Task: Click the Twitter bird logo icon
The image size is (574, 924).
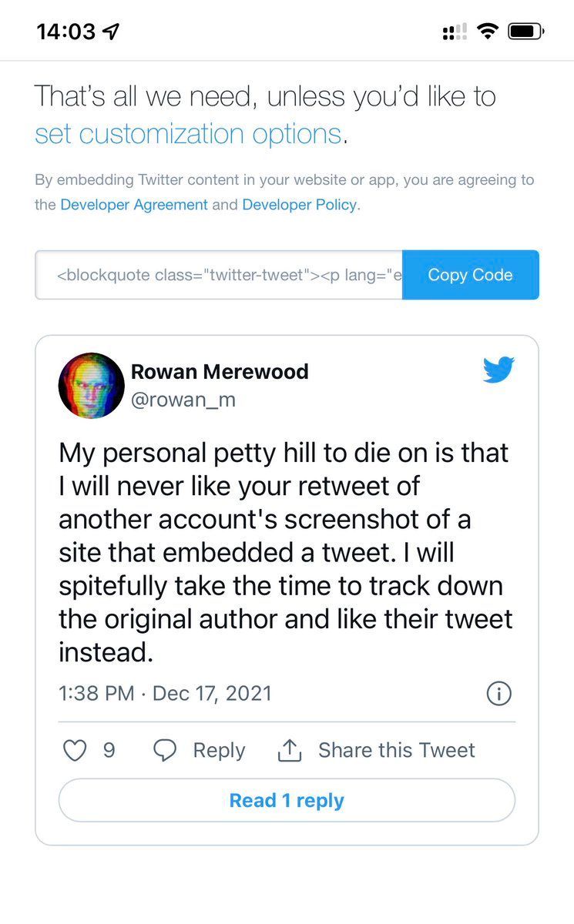Action: 498,370
